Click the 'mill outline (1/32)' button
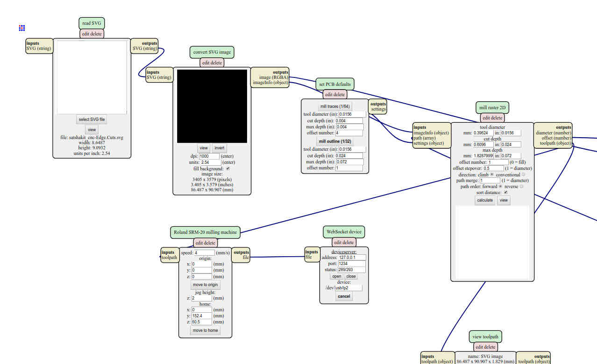 (335, 141)
